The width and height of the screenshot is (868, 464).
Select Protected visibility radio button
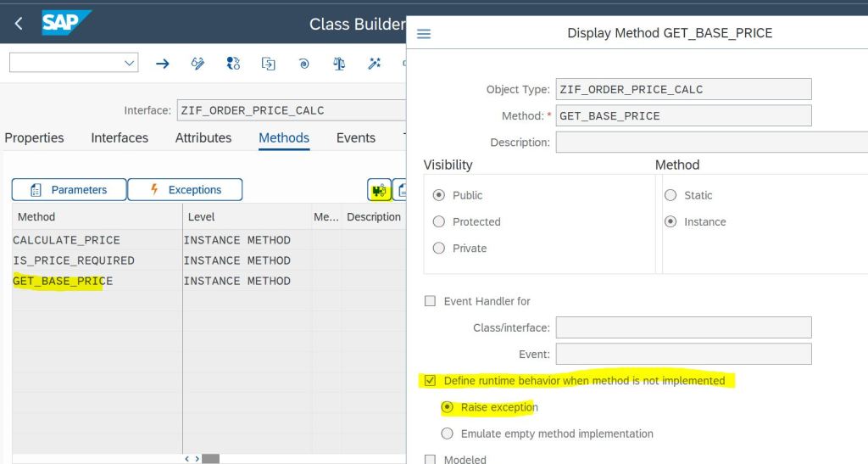coord(439,222)
